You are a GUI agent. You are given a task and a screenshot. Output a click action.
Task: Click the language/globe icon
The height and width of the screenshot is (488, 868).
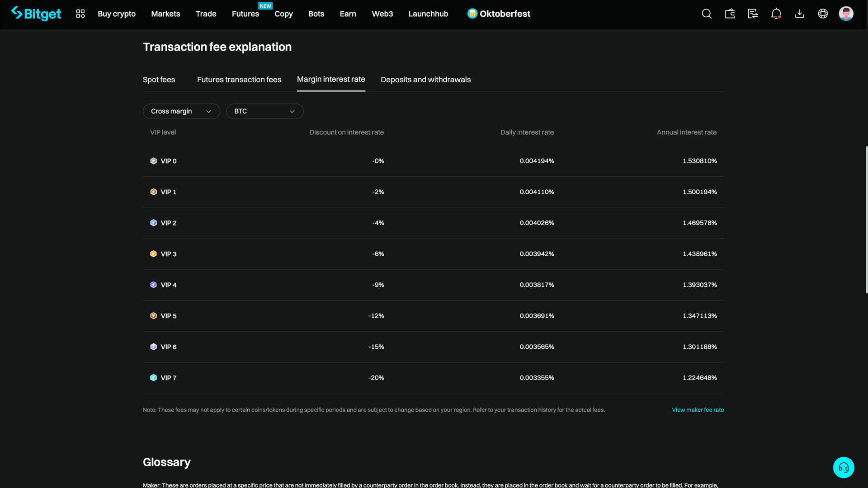point(823,14)
